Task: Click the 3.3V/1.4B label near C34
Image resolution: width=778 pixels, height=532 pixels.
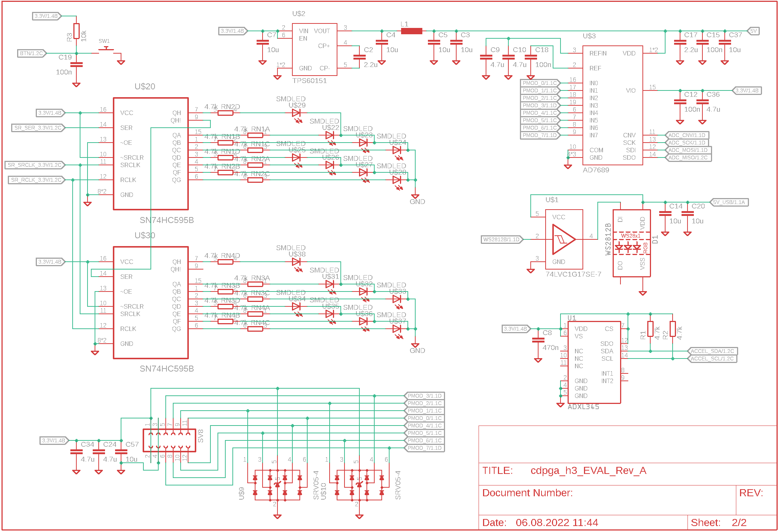Action: (55, 440)
